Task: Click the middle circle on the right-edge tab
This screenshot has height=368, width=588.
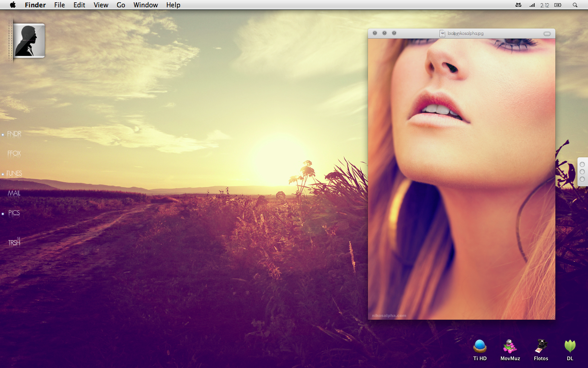Action: (582, 172)
